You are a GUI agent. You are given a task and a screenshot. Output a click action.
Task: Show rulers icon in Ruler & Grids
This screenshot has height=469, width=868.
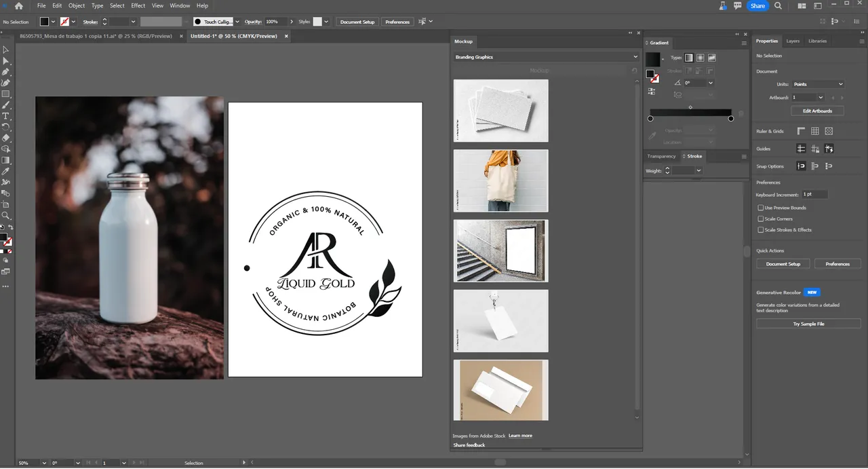point(801,131)
